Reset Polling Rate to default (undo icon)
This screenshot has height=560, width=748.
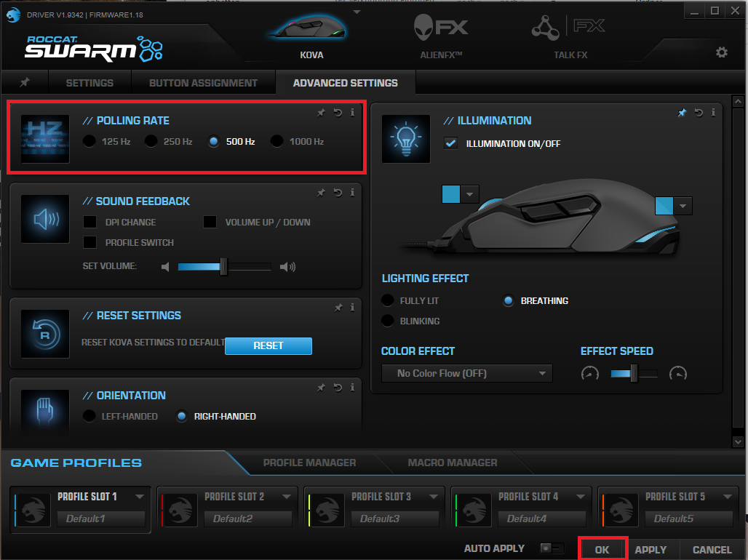(338, 113)
